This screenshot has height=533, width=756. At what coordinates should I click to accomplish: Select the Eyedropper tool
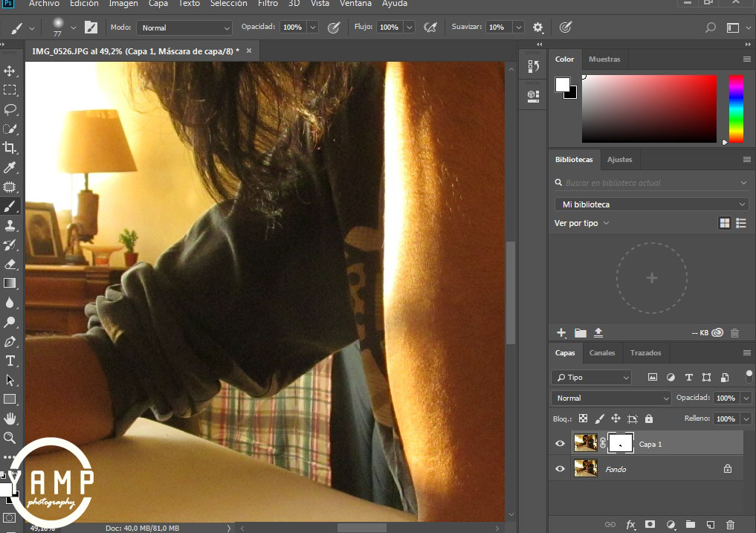coord(10,167)
